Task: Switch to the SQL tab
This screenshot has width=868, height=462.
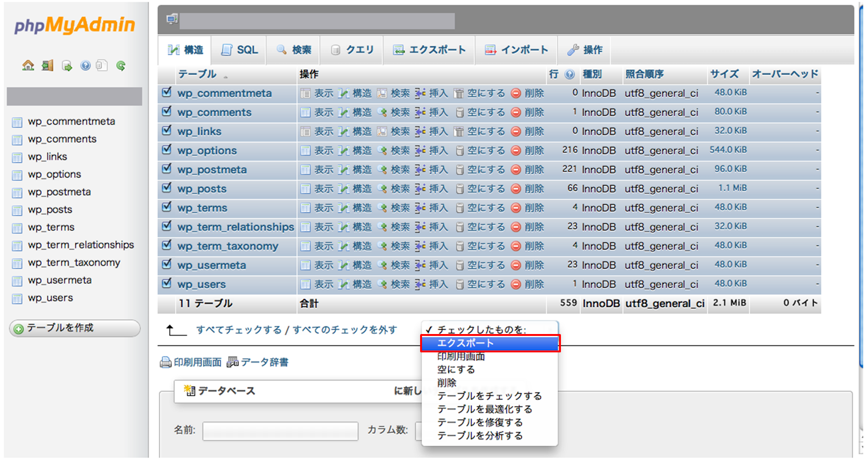Action: pos(239,49)
